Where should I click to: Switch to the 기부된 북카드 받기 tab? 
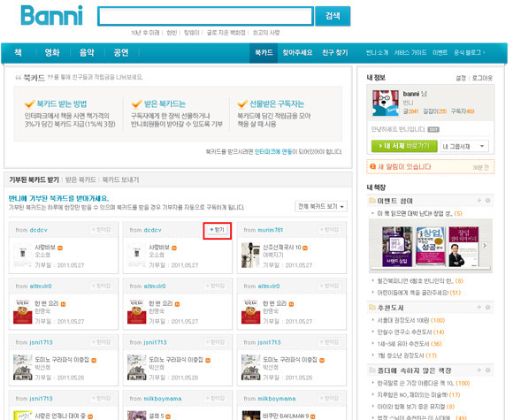tap(34, 179)
